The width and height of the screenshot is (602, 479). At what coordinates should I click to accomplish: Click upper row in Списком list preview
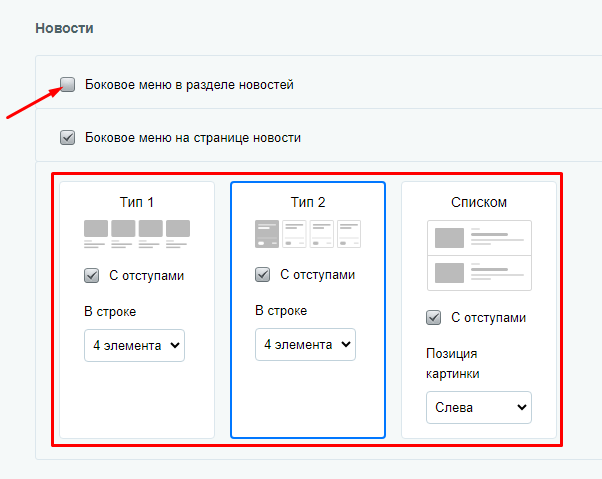(479, 238)
